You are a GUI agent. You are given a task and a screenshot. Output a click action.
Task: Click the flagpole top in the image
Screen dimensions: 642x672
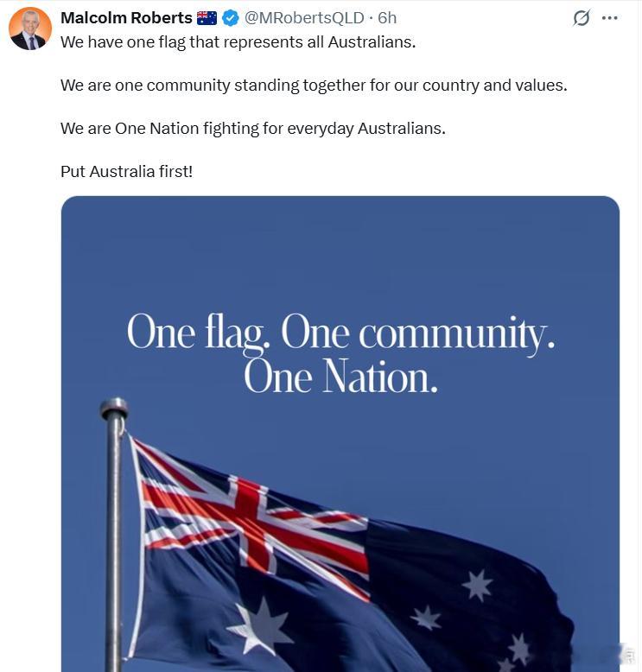[x=114, y=409]
